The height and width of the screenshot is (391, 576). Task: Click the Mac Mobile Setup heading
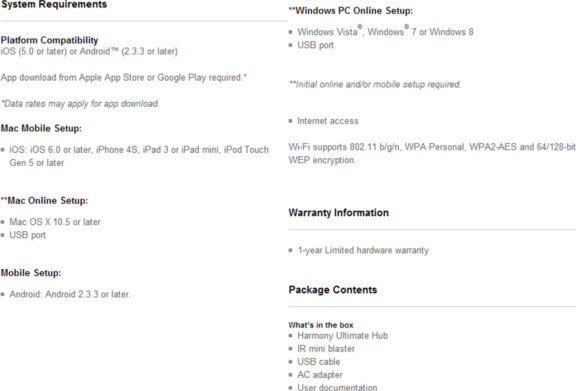tap(41, 128)
